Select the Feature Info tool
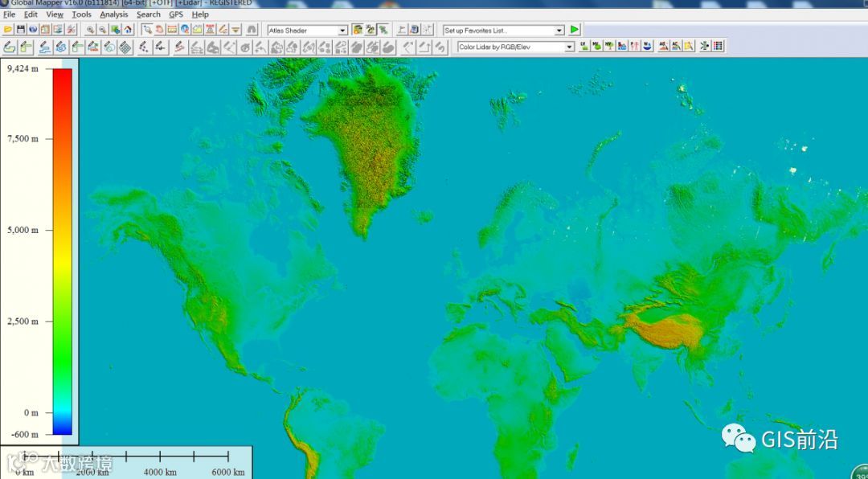868x479 pixels. click(185, 30)
